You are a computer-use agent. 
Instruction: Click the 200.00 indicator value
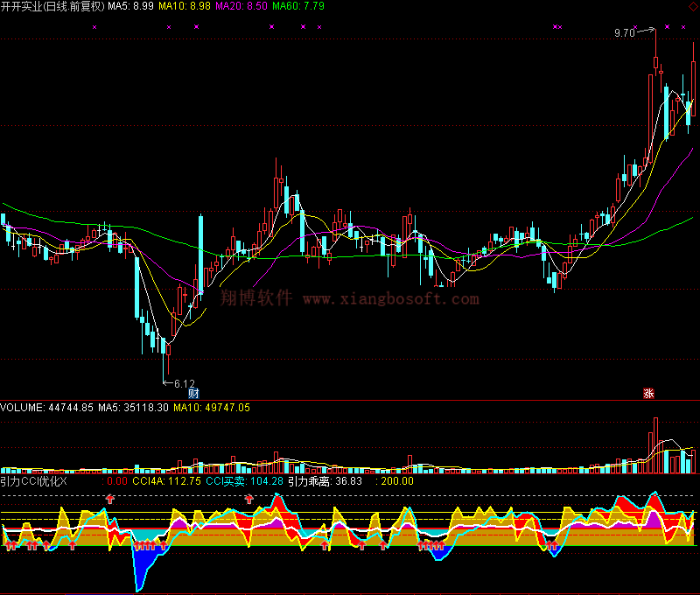click(397, 481)
